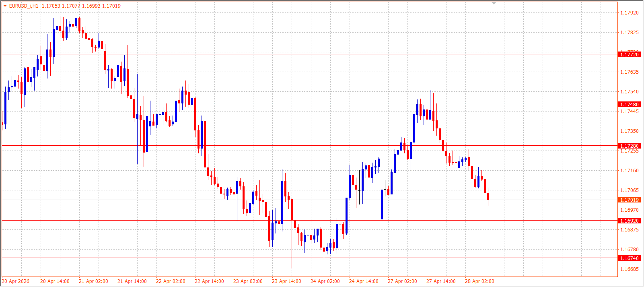Click the 23 Apr 02:00 time label
This screenshot has height=287, width=644.
click(248, 281)
